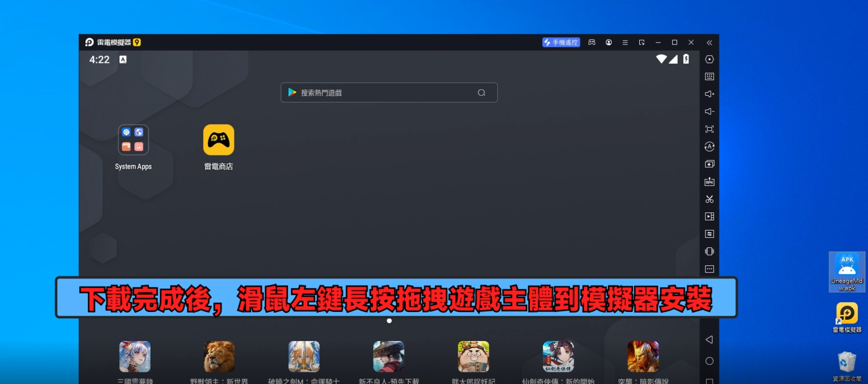Click the pop-out window icon in title bar
This screenshot has width=868, height=384.
(641, 43)
